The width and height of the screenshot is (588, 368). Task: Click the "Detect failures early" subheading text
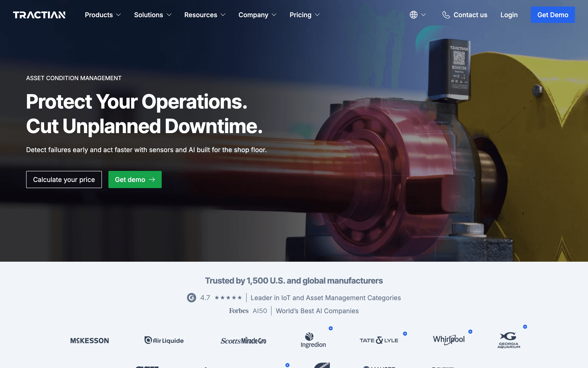[146, 150]
